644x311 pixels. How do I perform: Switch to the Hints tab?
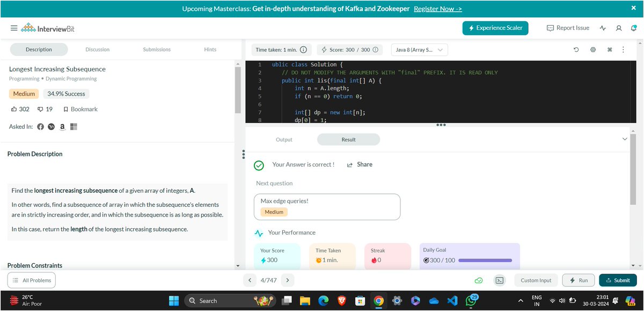point(210,49)
